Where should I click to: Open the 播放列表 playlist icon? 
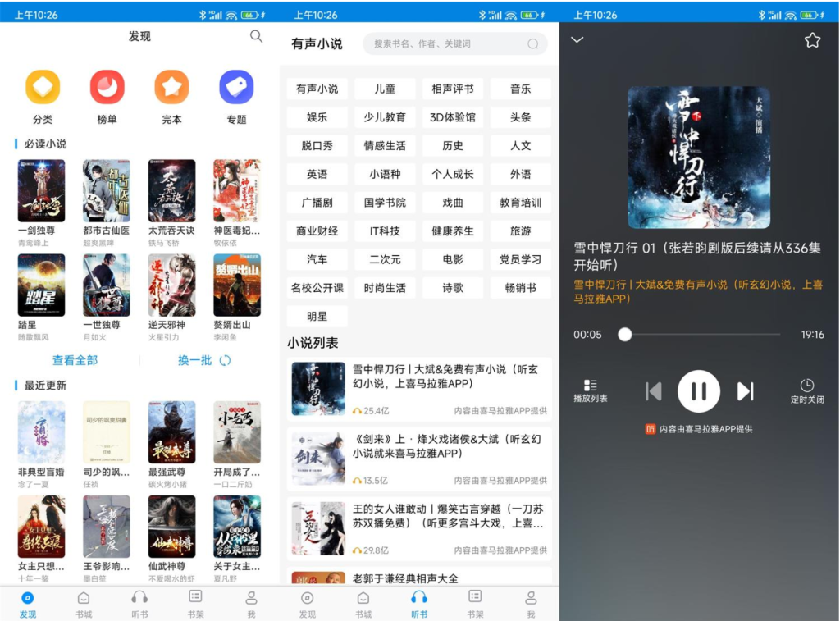click(590, 390)
